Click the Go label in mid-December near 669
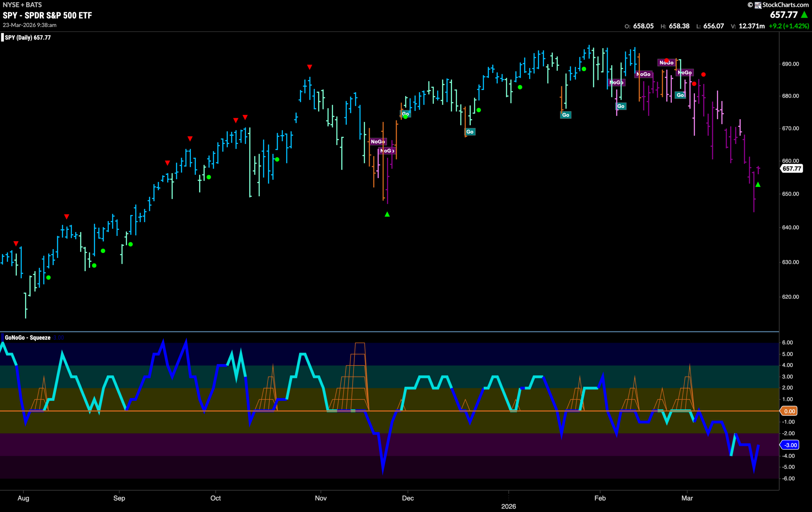The image size is (812, 512). click(470, 132)
